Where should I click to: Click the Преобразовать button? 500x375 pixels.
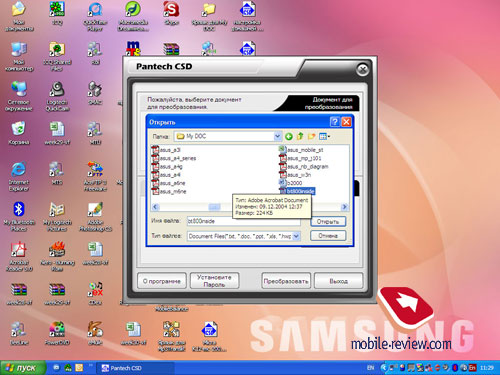(x=286, y=281)
